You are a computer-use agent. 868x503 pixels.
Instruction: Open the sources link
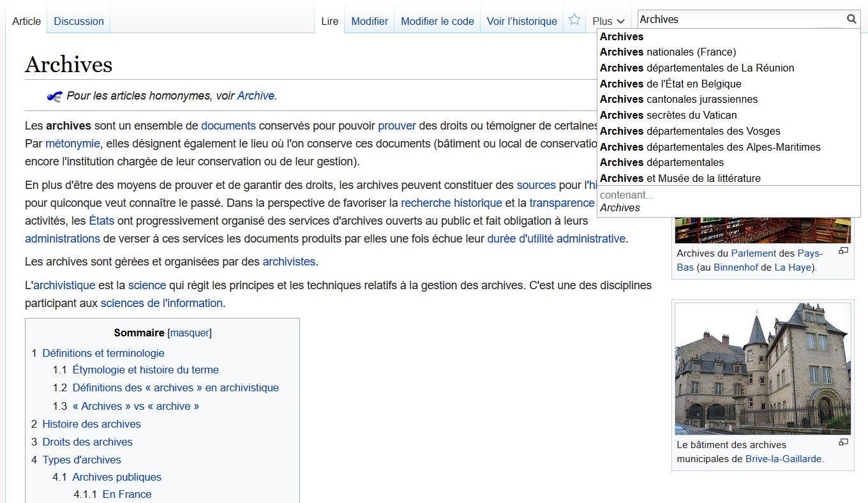pyautogui.click(x=536, y=185)
